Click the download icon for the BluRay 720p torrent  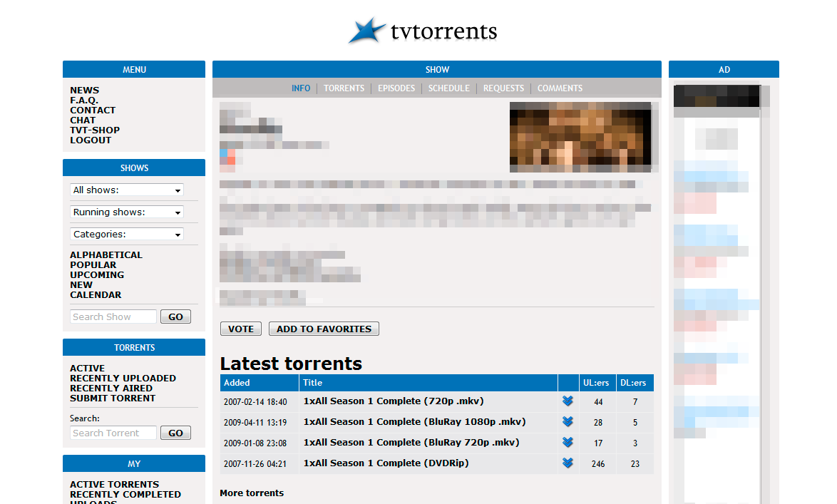click(568, 443)
